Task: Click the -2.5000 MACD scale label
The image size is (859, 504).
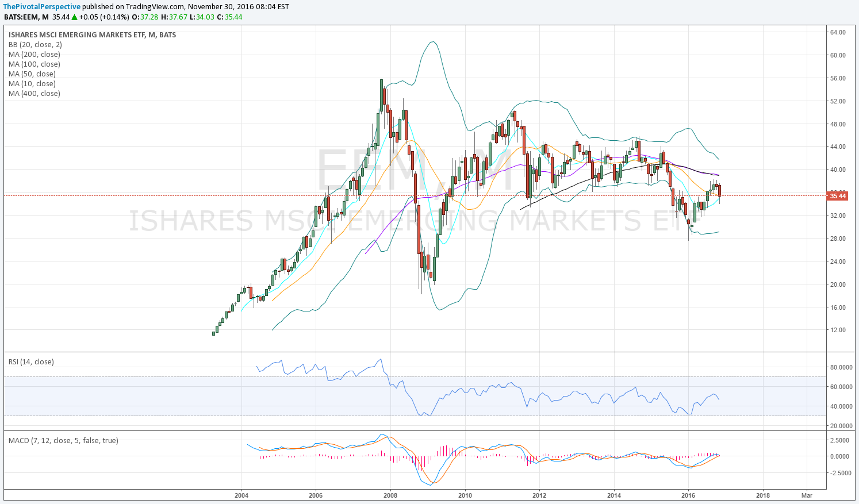Action: 840,473
